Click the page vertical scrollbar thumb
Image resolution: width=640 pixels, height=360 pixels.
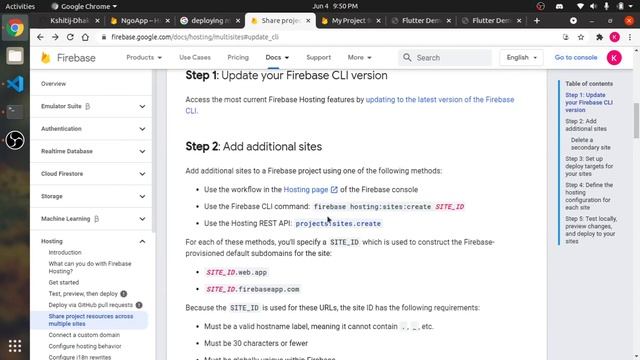[x=636, y=120]
